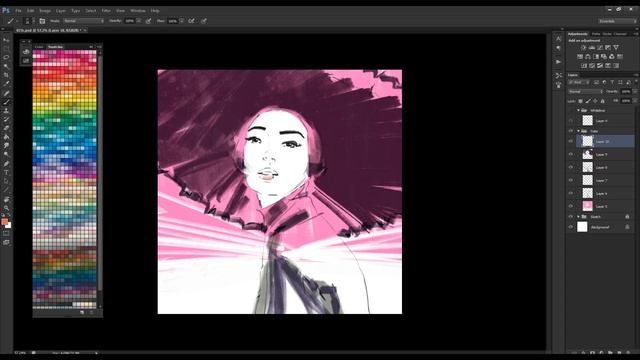This screenshot has width=640, height=360.
Task: Click the foreground color swatch
Action: [4, 222]
